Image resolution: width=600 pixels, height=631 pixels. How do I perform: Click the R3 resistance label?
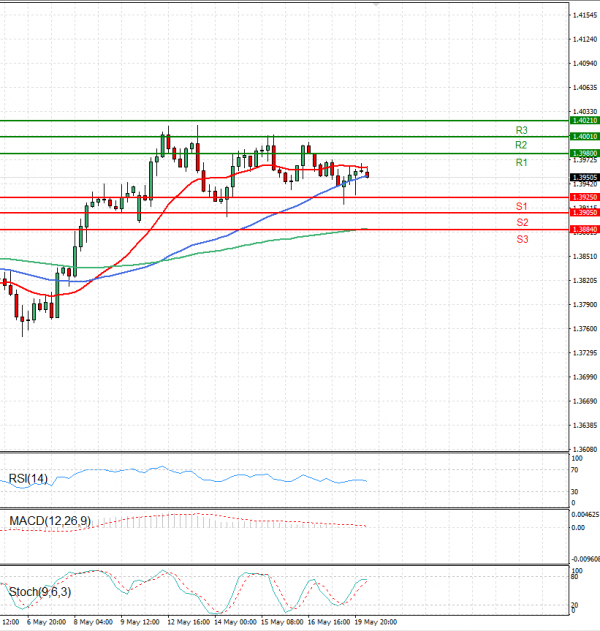(521, 130)
